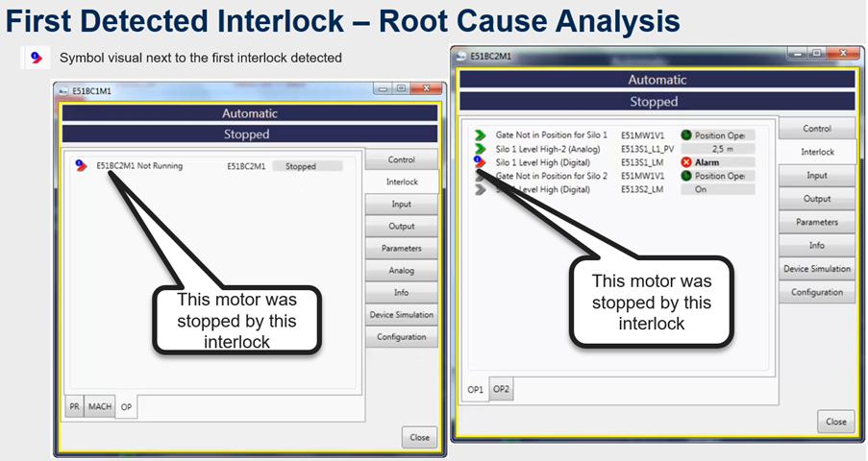Click first-interlock legend symbol under slide title
The width and height of the screenshot is (868, 461).
37,58
